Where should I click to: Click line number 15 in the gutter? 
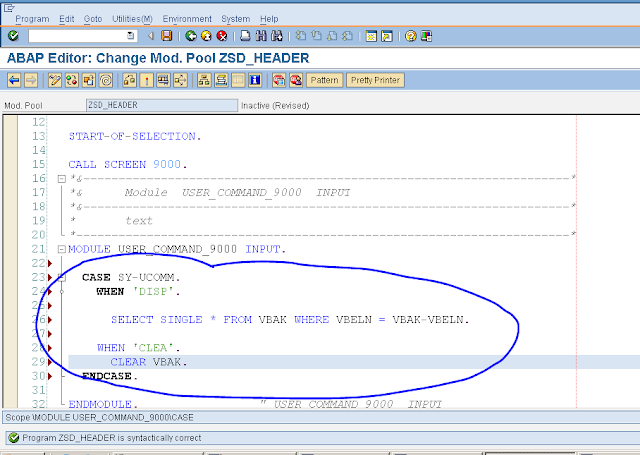coord(39,164)
